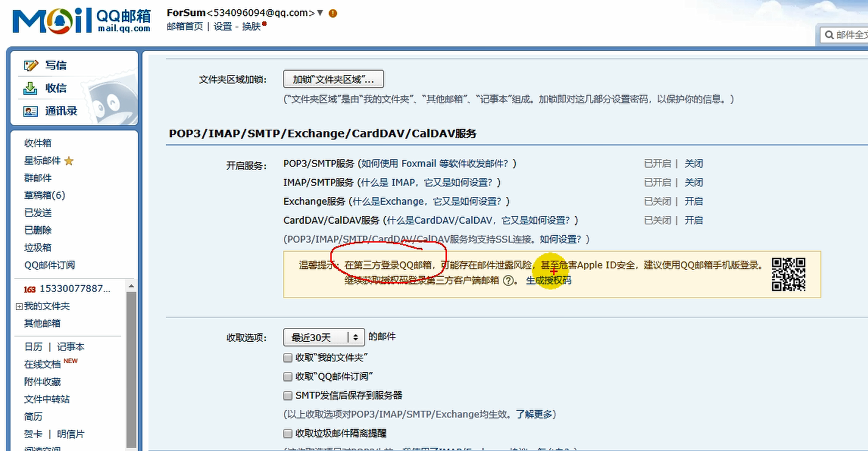
Task: Open the account dropdown arrow beside email address
Action: click(321, 13)
